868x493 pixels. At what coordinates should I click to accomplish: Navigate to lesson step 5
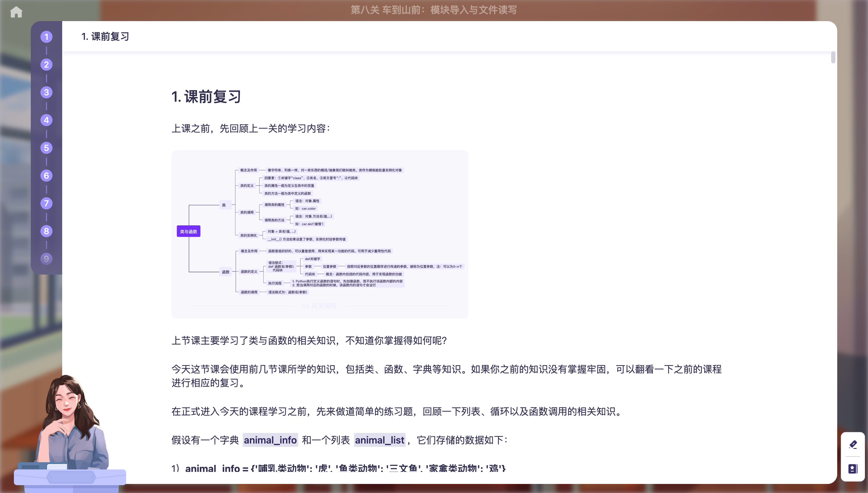coord(46,148)
